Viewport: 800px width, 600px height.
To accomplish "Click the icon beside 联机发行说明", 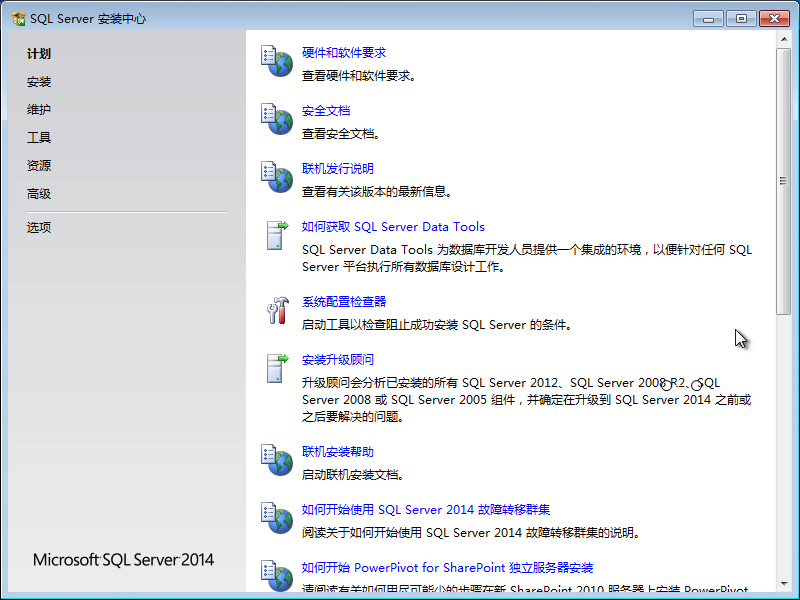I will pos(277,177).
